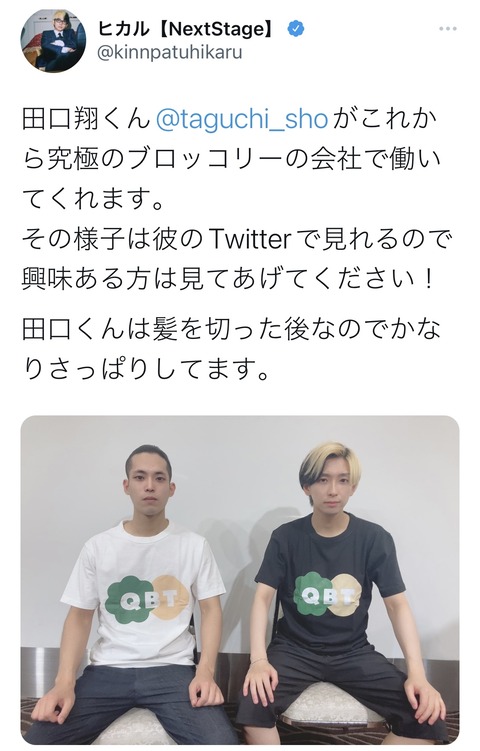Open the attached photo of two men
480x751 pixels.
[x=240, y=580]
